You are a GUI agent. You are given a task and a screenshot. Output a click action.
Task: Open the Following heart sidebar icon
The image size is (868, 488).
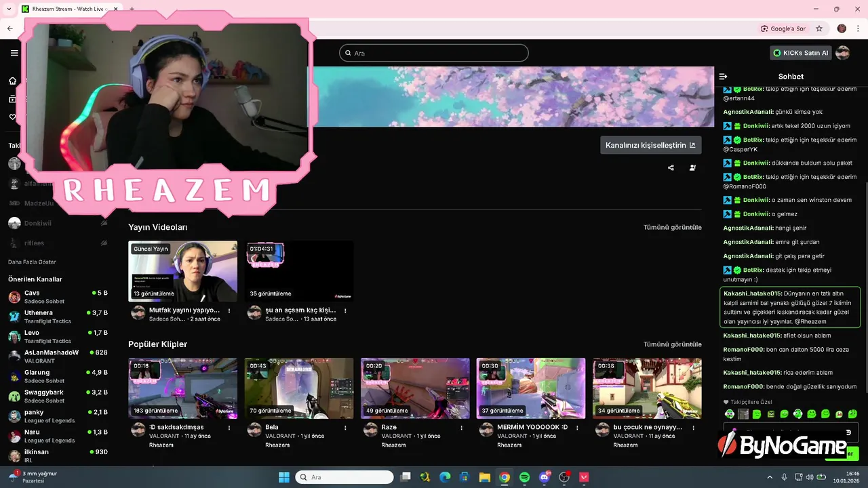coord(12,117)
